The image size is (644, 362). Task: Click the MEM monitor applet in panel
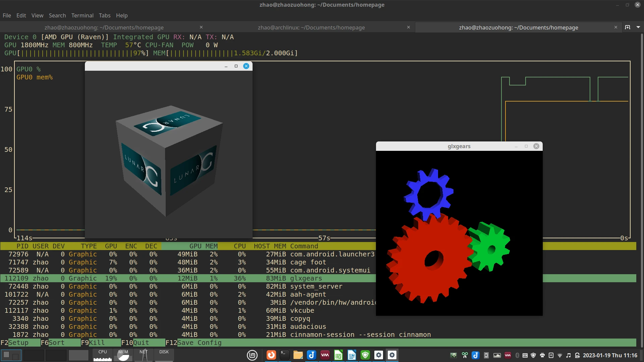123,355
